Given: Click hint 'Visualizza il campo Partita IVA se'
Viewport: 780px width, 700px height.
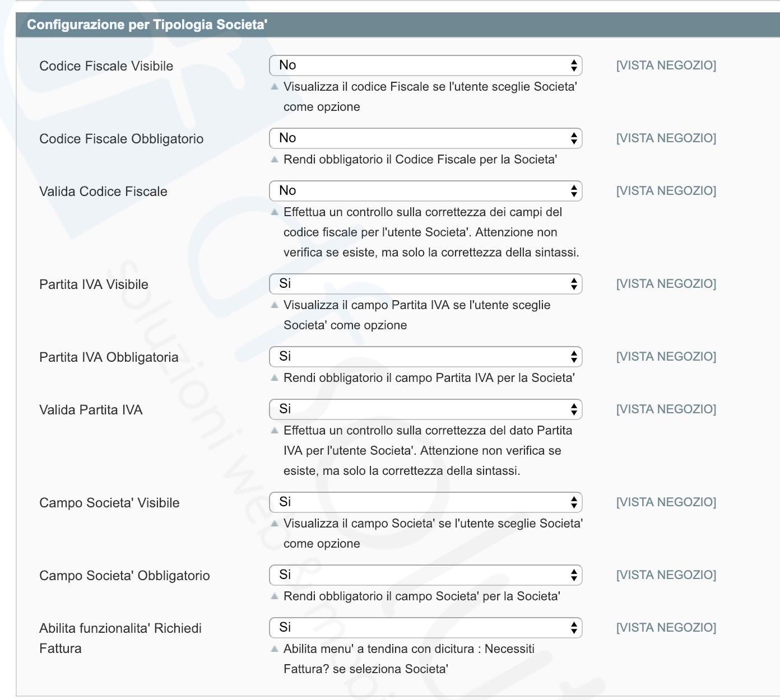Looking at the screenshot, I should (x=417, y=315).
